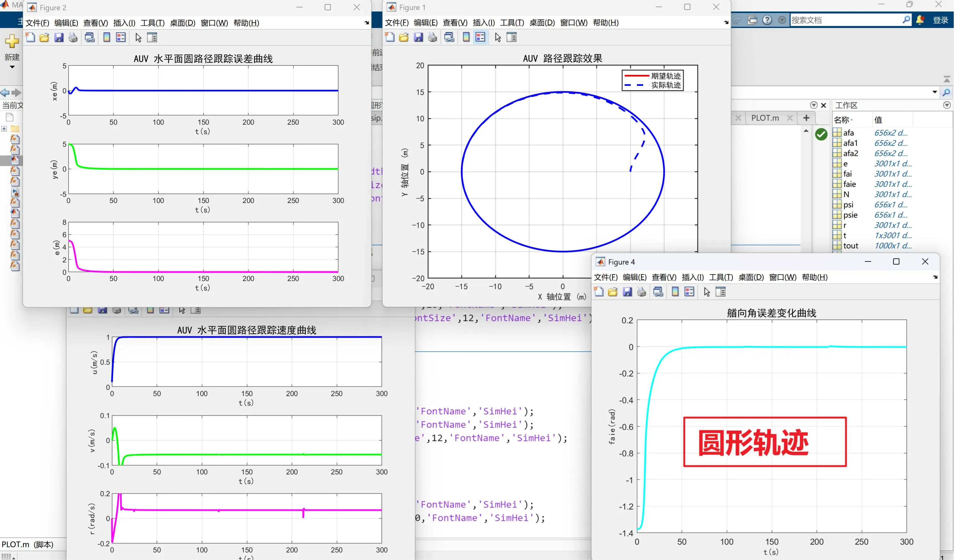Click MATLAB help question mark icon
Image resolution: width=954 pixels, height=560 pixels.
767,20
